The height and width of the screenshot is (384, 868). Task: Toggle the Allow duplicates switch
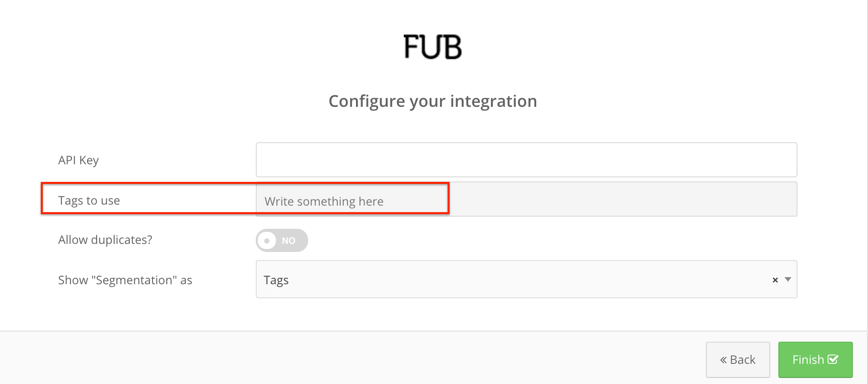pyautogui.click(x=282, y=240)
